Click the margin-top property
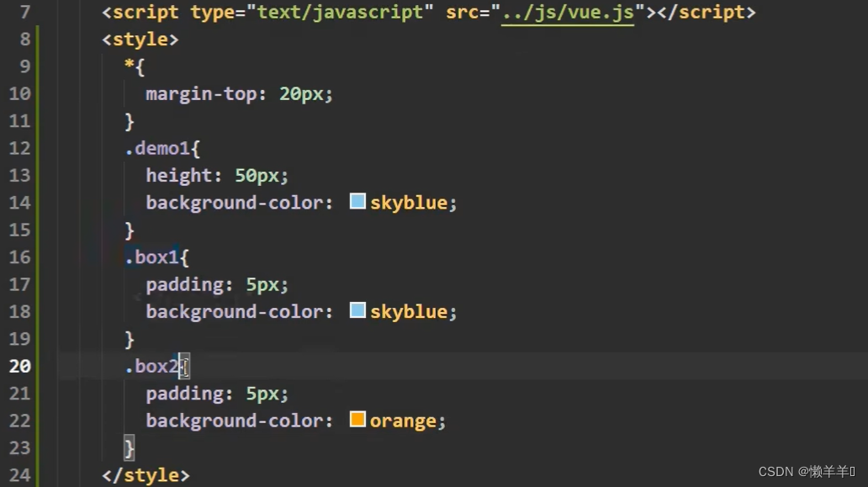Screen dimensions: 868x487 click(x=201, y=94)
